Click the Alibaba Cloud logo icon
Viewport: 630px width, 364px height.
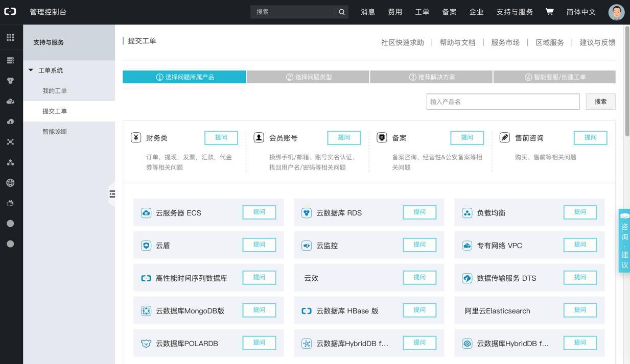click(10, 11)
